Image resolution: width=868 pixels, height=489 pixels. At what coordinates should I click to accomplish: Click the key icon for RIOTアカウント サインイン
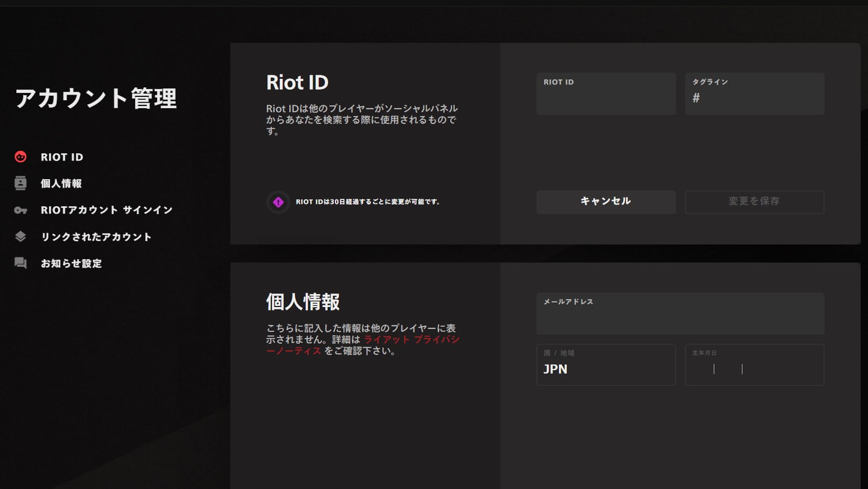20,210
